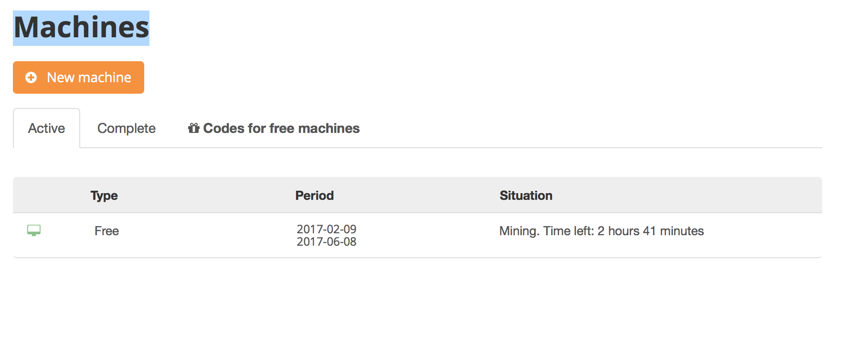Click the 'Time left:' label text
Screen dimensions: 868x349
[568, 231]
